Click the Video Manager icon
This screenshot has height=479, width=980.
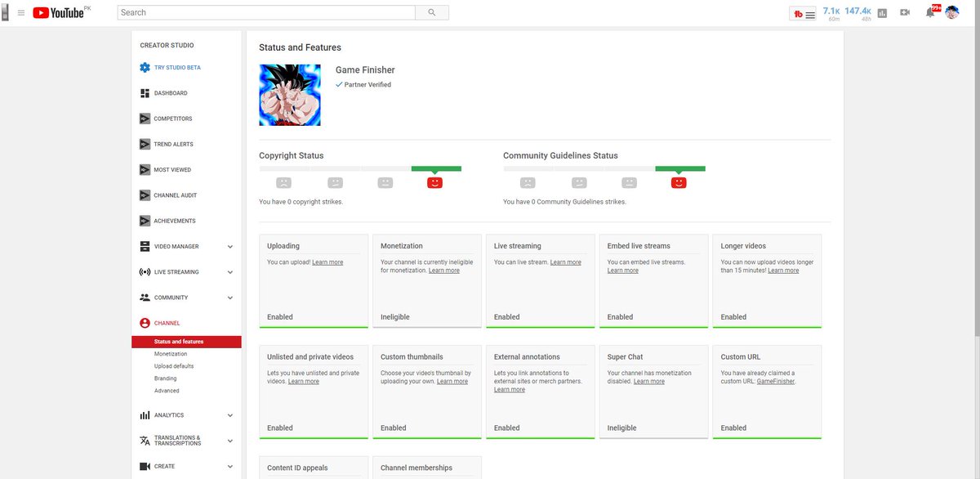(x=145, y=246)
